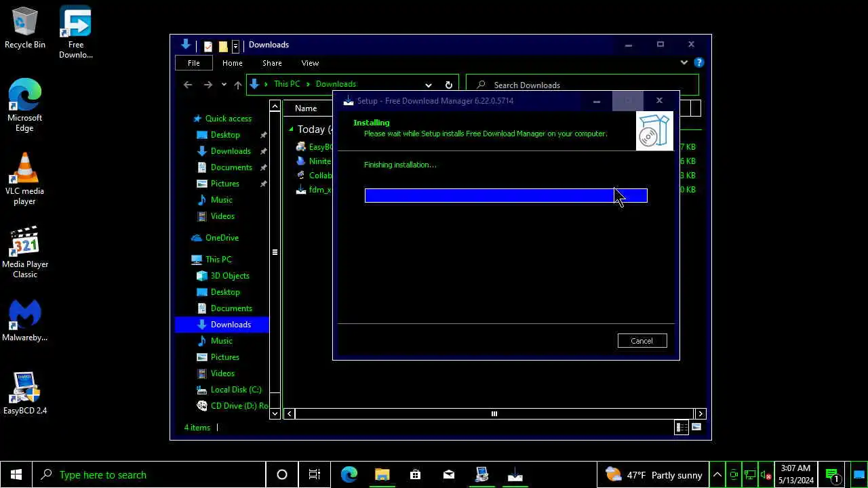Select CD Drive (D:) in navigation pane
868x488 pixels.
[239, 406]
